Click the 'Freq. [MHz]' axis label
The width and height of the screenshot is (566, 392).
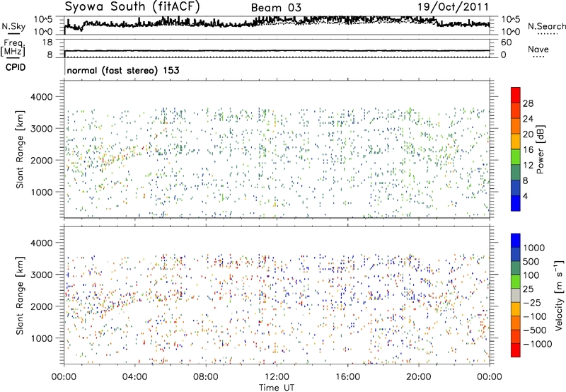tap(13, 48)
